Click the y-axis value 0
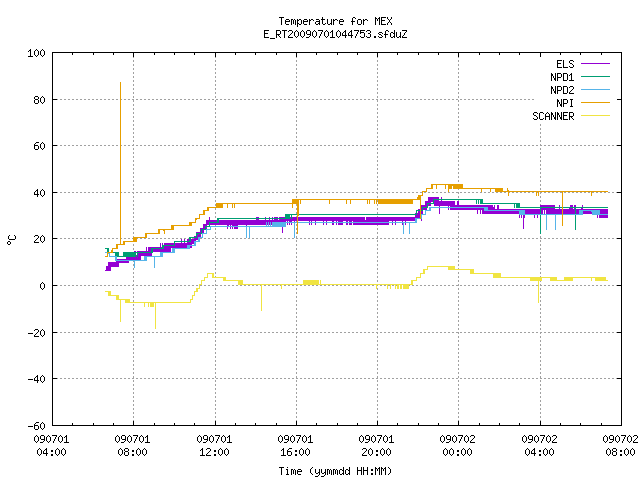640x480 pixels. click(42, 286)
